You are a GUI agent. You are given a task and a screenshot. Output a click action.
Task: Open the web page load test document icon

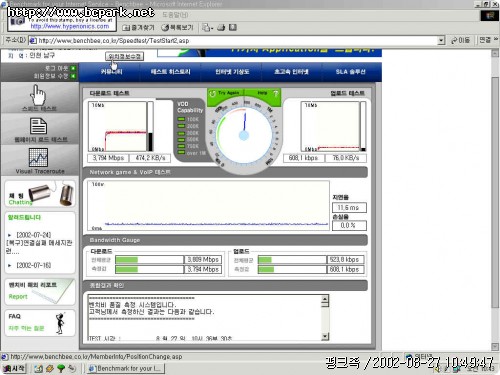[x=38, y=126]
